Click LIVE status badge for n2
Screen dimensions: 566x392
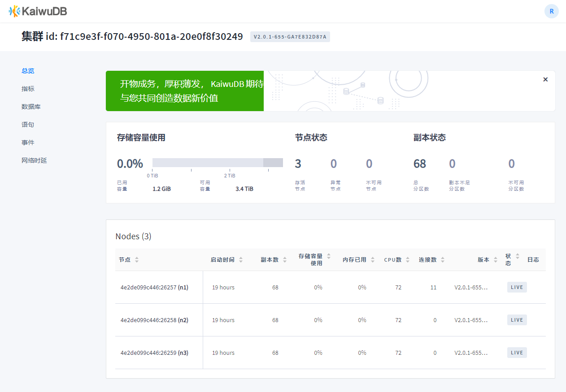(517, 320)
